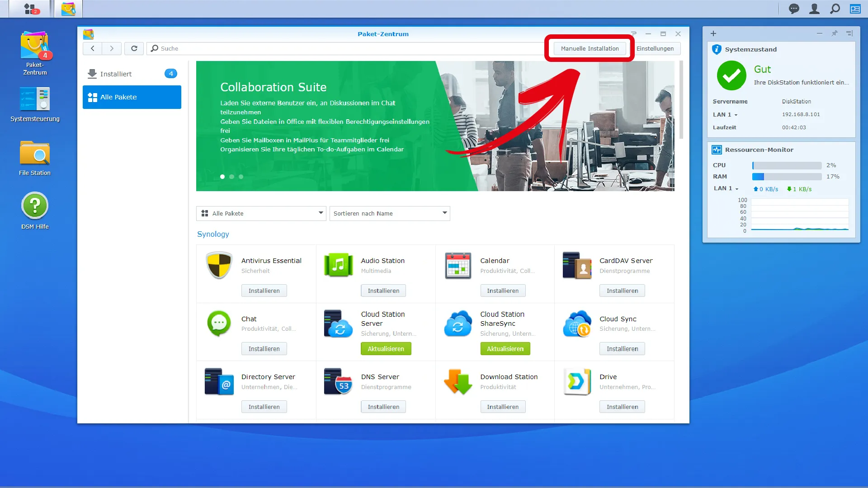Screen dimensions: 868x488
Task: Show the first banner slide dot
Action: coord(222,177)
